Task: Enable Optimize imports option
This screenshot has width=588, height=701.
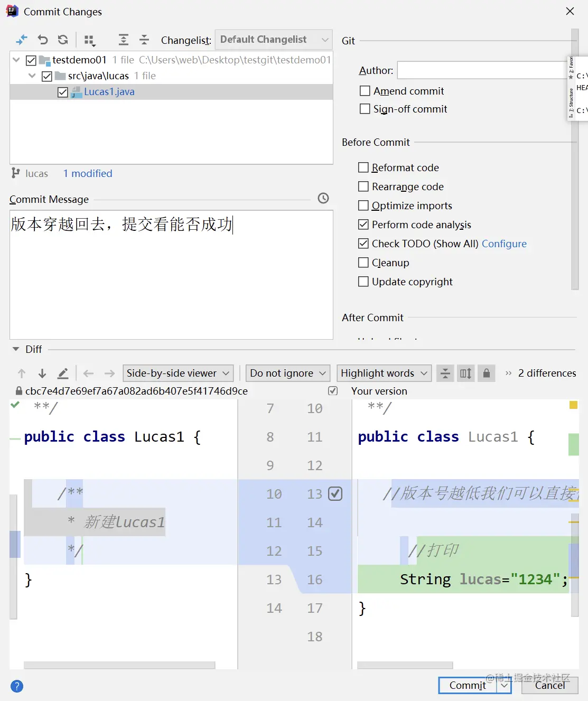Action: pyautogui.click(x=363, y=205)
